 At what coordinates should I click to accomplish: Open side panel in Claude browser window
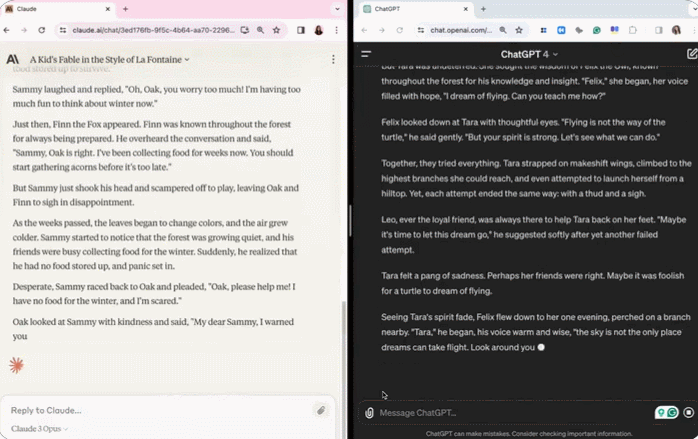click(301, 30)
